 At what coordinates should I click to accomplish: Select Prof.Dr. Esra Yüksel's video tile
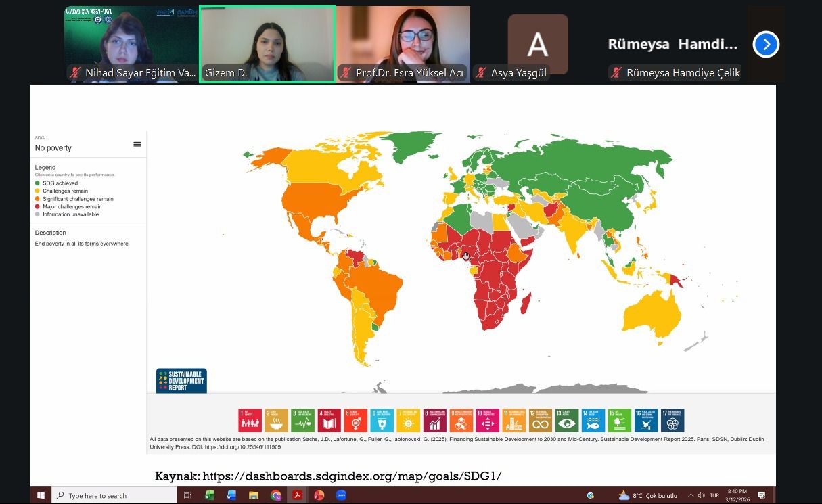point(403,44)
